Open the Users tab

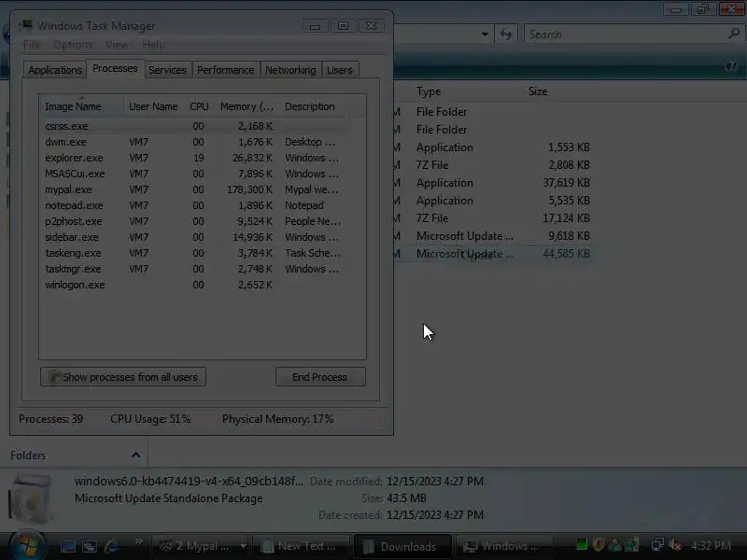(340, 70)
